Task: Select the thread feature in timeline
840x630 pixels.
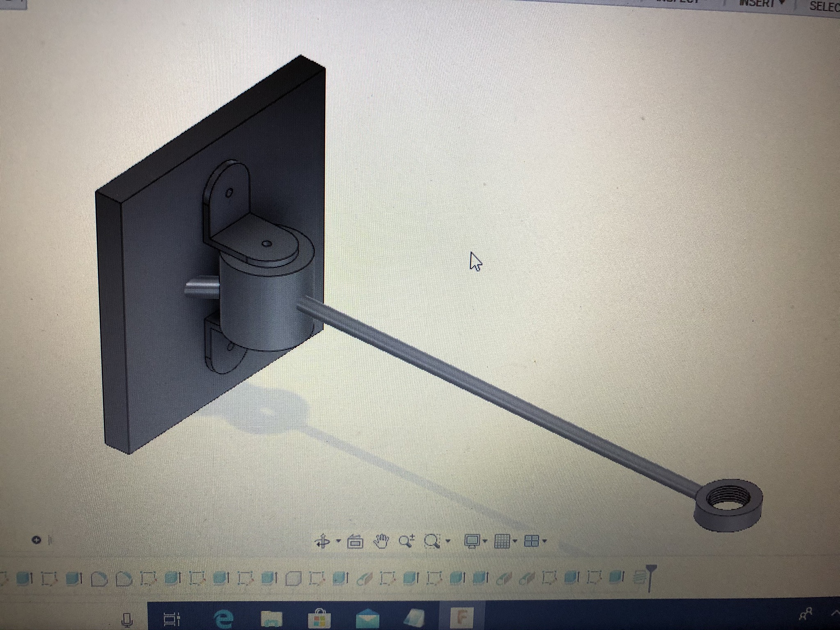Action: point(640,577)
